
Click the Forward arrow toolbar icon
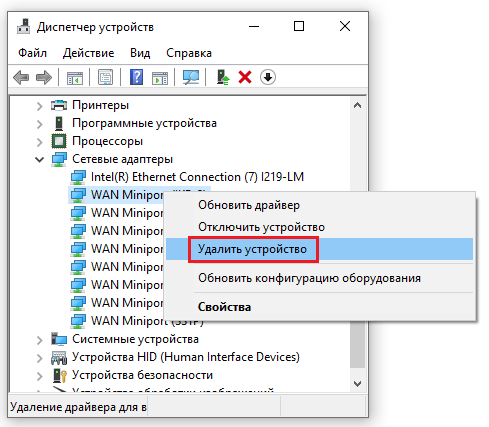click(44, 78)
